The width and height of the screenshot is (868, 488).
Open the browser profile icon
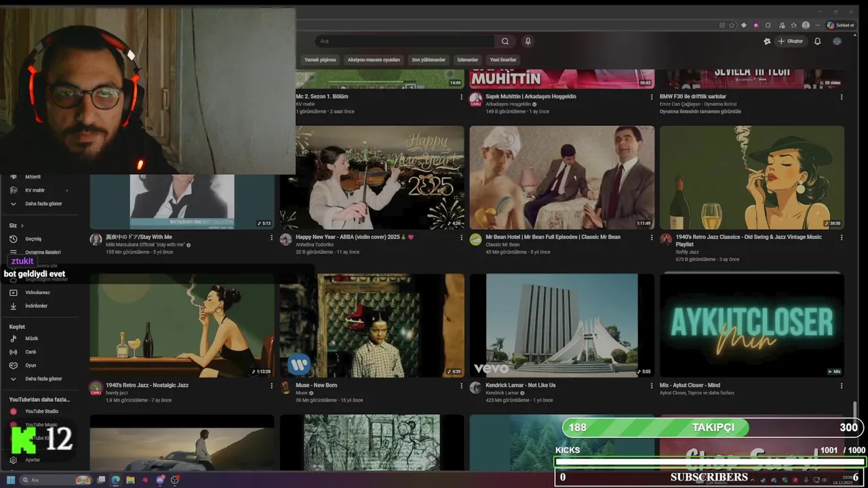click(x=806, y=25)
